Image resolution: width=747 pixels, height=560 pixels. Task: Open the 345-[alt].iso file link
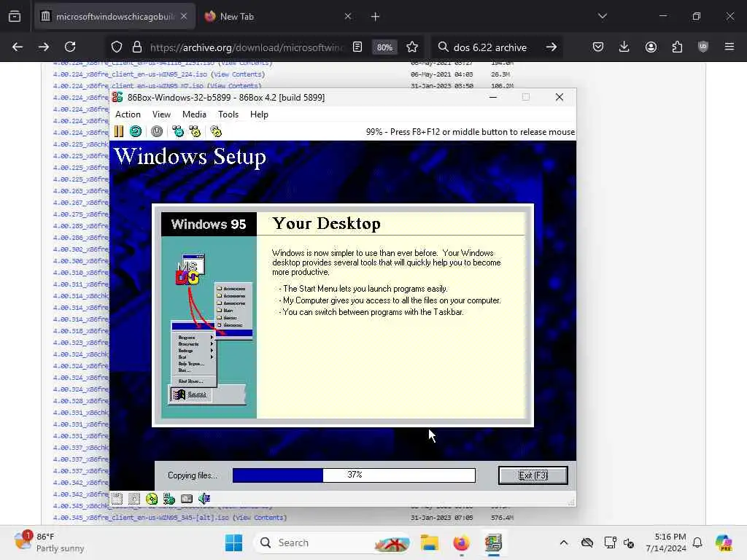(x=141, y=518)
